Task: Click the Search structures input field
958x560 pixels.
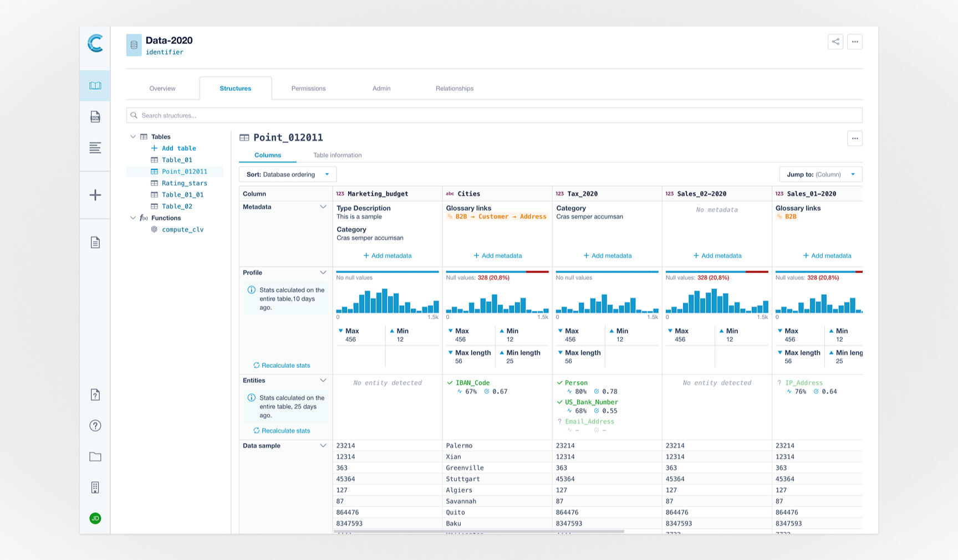Action: 493,115
